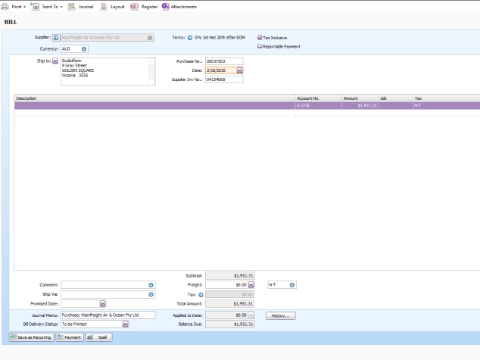Open the Date calendar picker

(x=240, y=70)
